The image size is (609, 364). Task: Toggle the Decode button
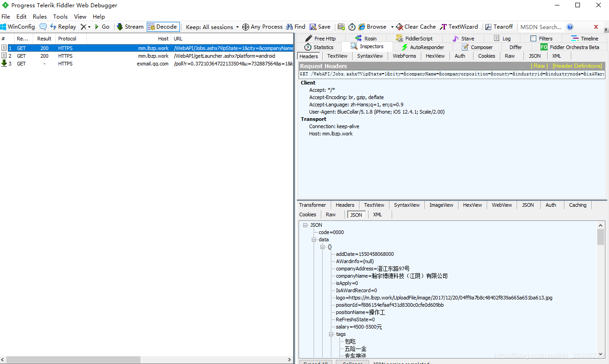click(163, 27)
